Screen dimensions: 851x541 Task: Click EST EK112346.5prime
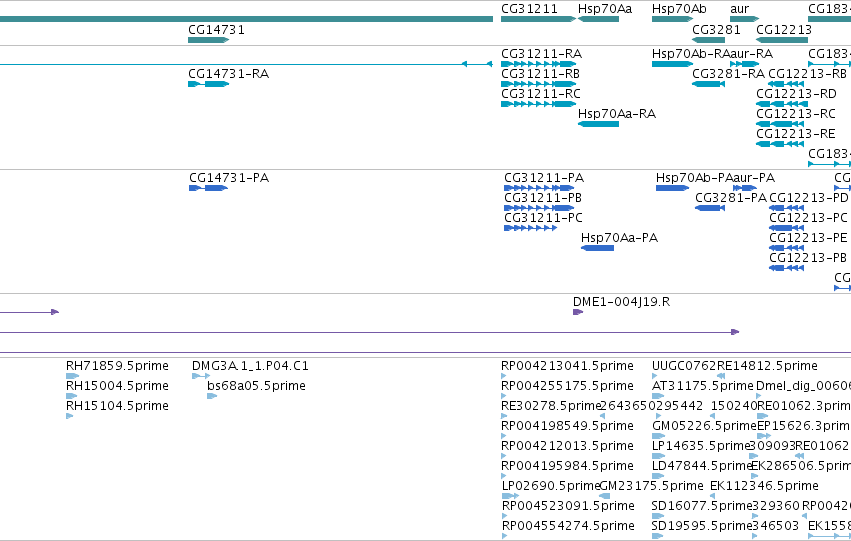(713, 496)
